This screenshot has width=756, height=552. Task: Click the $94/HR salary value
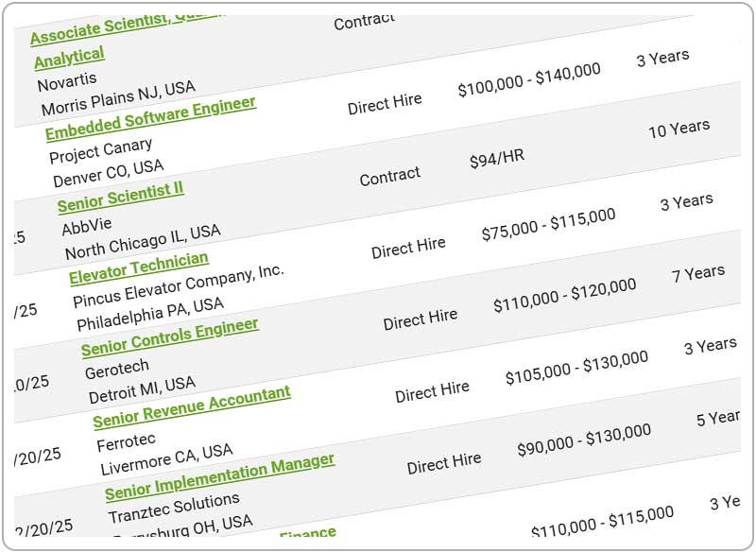[x=497, y=160]
